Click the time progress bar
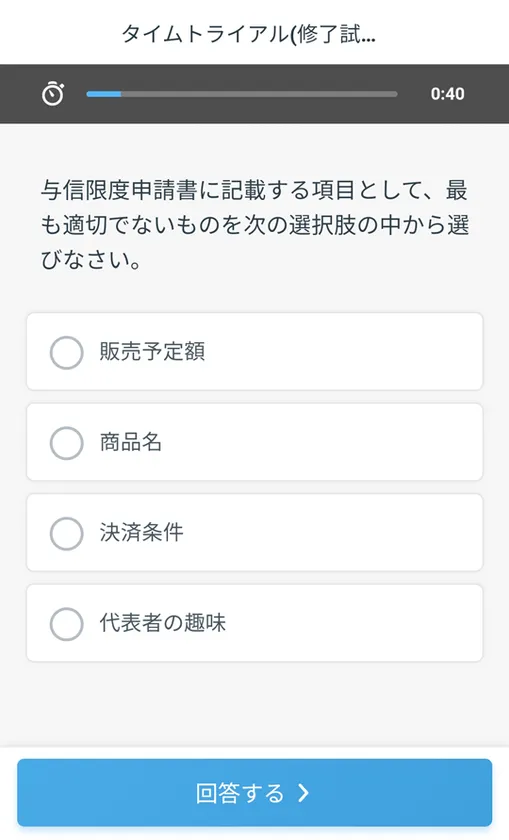Screen dimensions: 509x840 tap(242, 94)
